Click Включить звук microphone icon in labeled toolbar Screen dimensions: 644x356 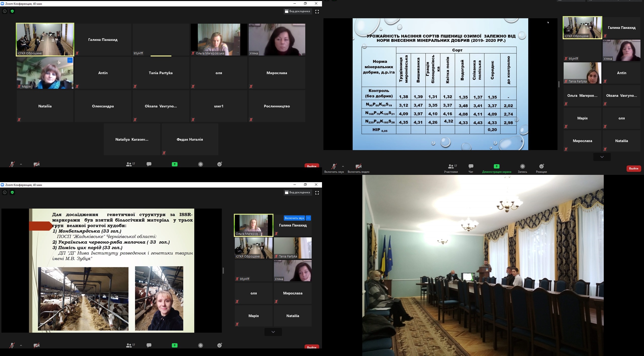tap(334, 166)
